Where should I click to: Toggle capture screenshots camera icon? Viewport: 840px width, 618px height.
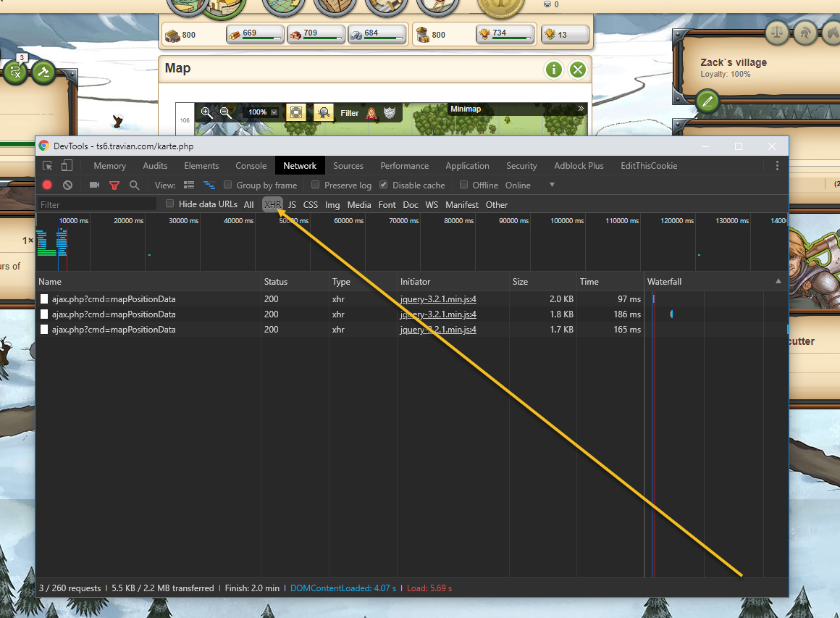(94, 185)
